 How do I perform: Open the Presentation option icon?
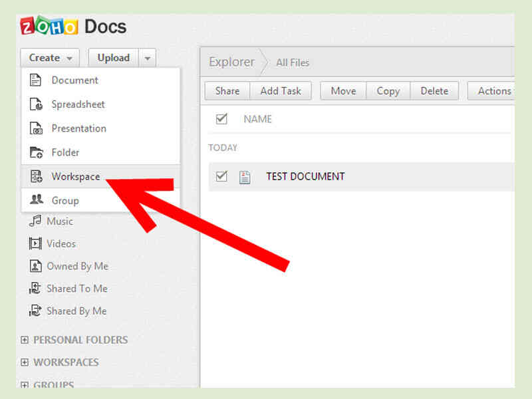pos(35,128)
